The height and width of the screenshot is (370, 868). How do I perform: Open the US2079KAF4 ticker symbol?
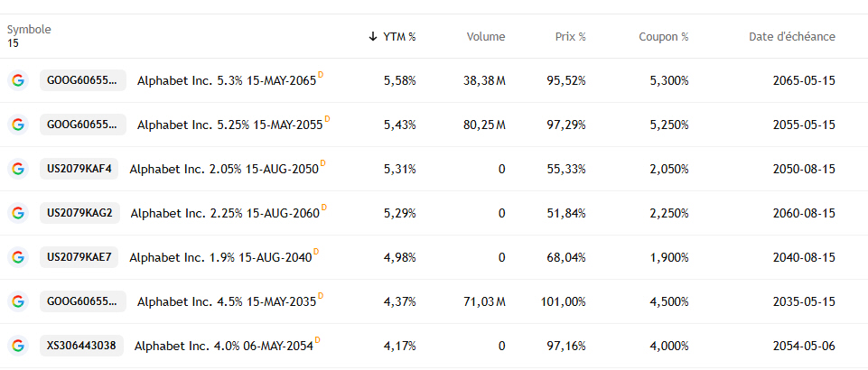point(79,169)
